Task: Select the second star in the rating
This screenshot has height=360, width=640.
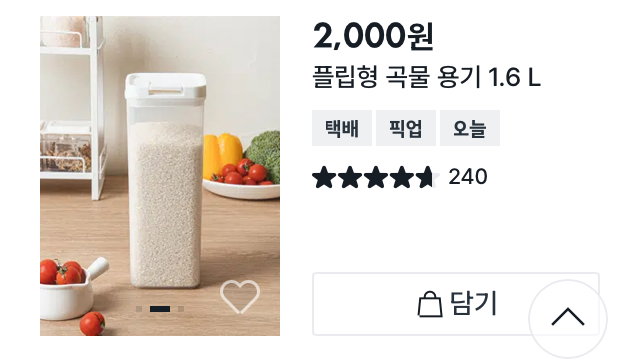Action: pos(350,177)
